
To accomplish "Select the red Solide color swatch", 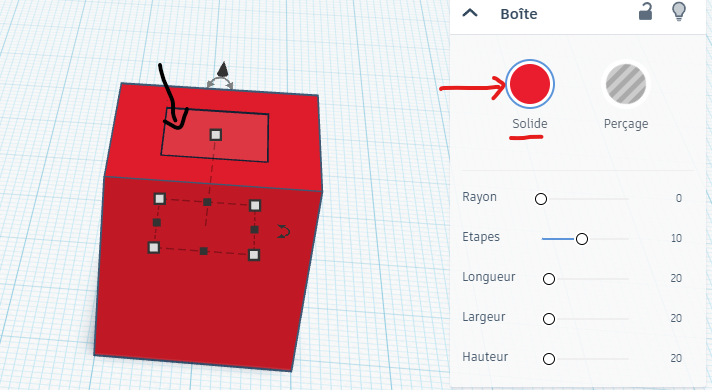I will [530, 84].
